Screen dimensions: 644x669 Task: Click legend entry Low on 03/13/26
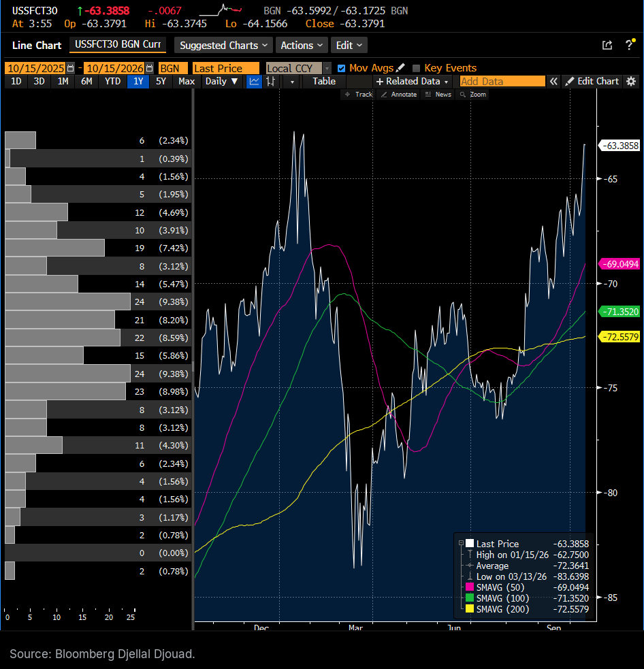coord(527,576)
